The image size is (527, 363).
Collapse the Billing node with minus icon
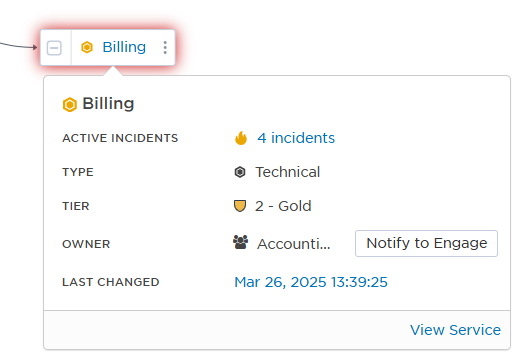point(54,48)
